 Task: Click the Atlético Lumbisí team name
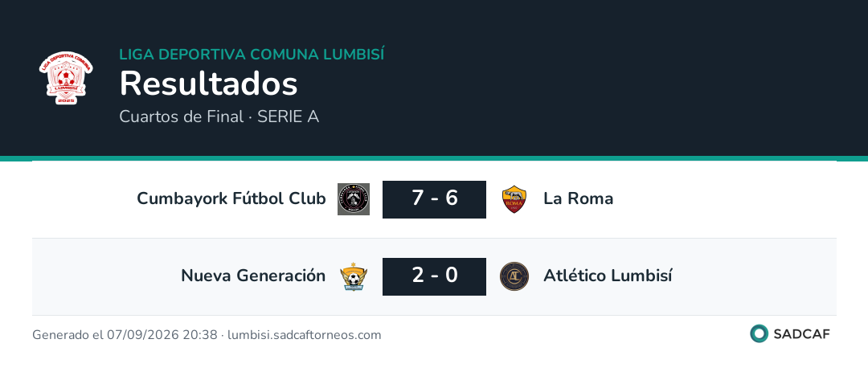pyautogui.click(x=608, y=276)
